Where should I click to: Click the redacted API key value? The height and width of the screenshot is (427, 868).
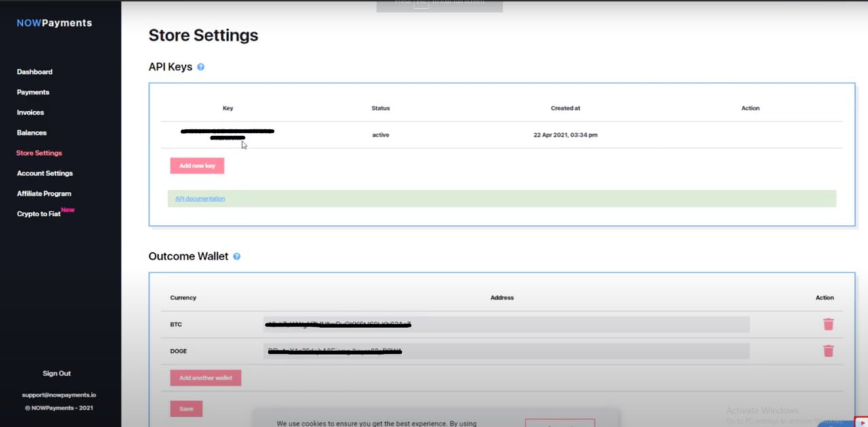[228, 134]
